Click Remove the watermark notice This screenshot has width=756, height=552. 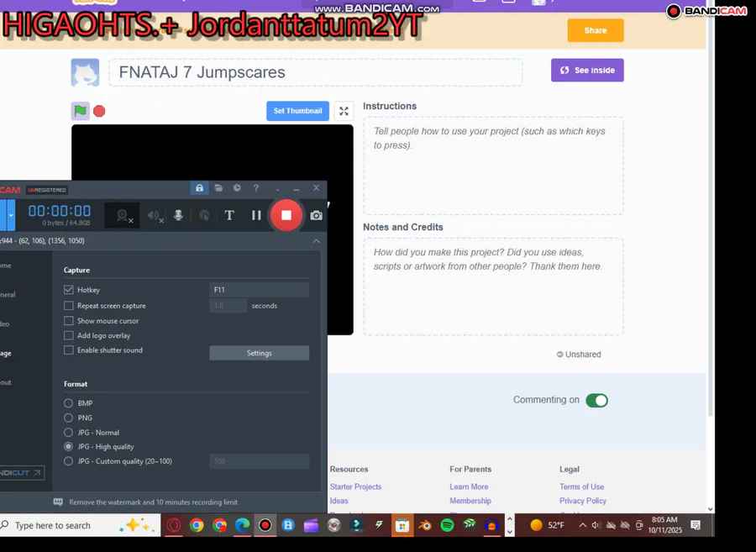[x=154, y=502]
